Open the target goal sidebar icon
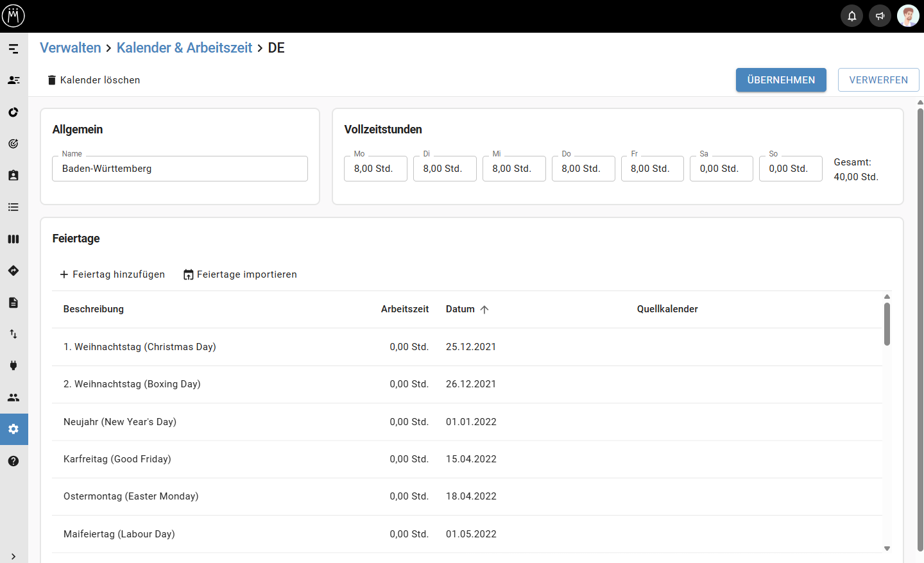The height and width of the screenshot is (563, 924). [13, 144]
